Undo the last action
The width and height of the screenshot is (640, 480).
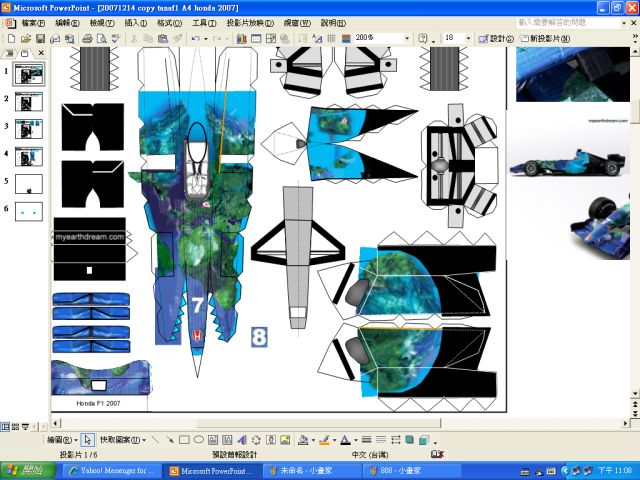coord(196,38)
